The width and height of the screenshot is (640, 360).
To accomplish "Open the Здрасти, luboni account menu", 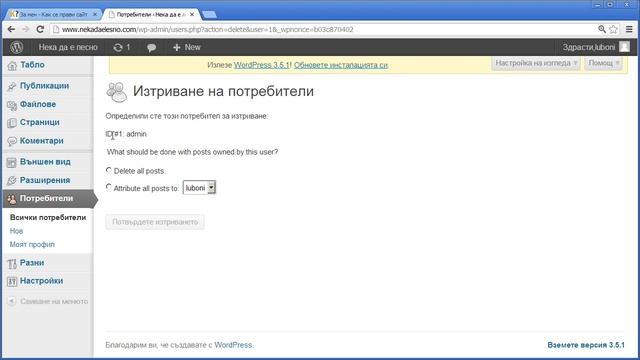I will click(x=589, y=47).
